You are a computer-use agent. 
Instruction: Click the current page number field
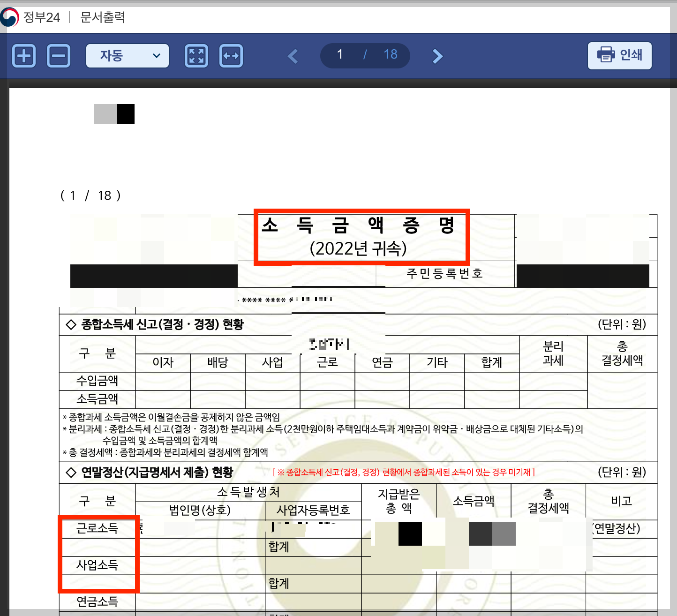point(339,55)
